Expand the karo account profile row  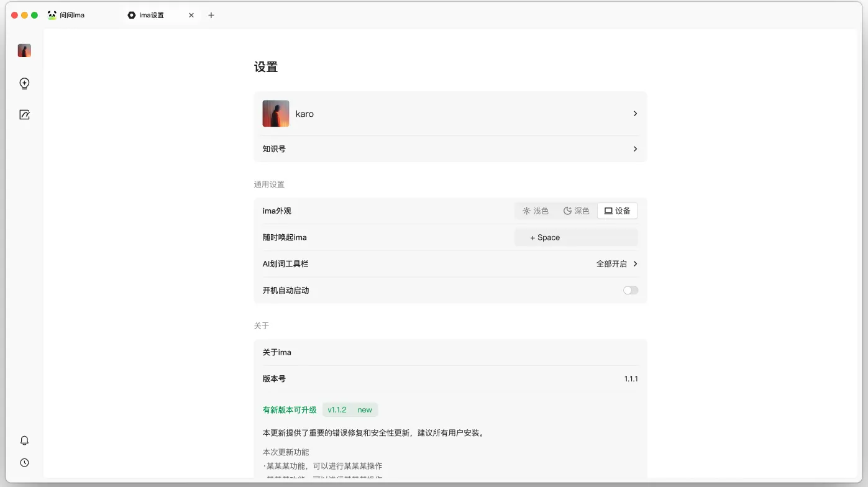tap(635, 114)
